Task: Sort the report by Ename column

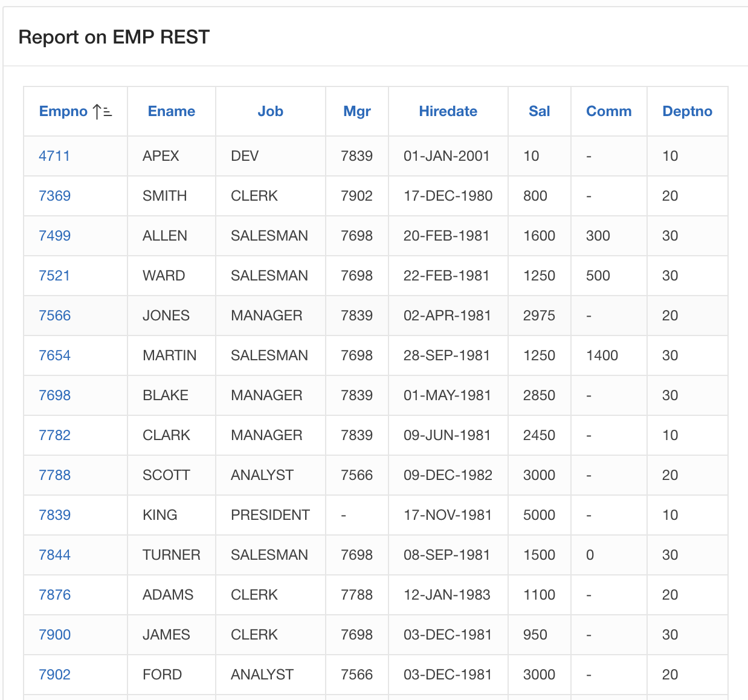Action: (172, 111)
